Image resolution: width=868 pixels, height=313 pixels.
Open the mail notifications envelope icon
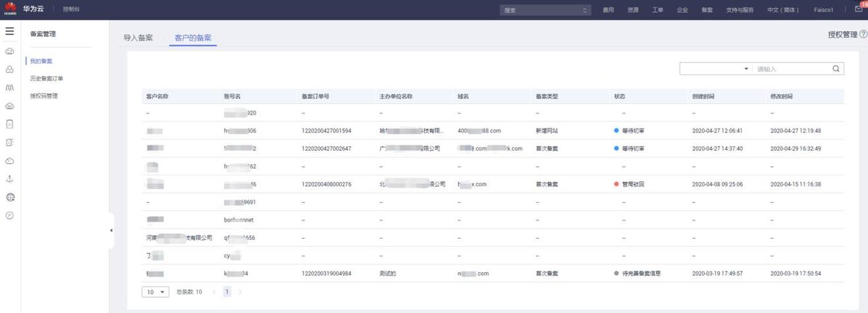(x=858, y=9)
